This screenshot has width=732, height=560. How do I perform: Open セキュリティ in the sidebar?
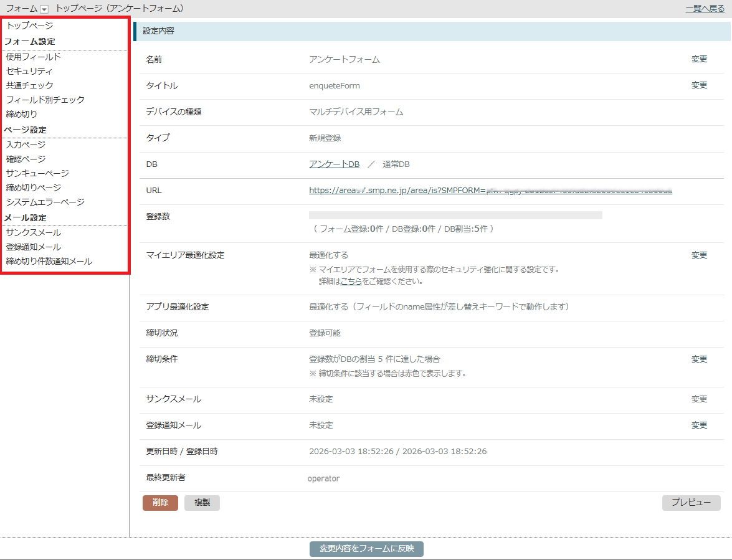tap(29, 71)
